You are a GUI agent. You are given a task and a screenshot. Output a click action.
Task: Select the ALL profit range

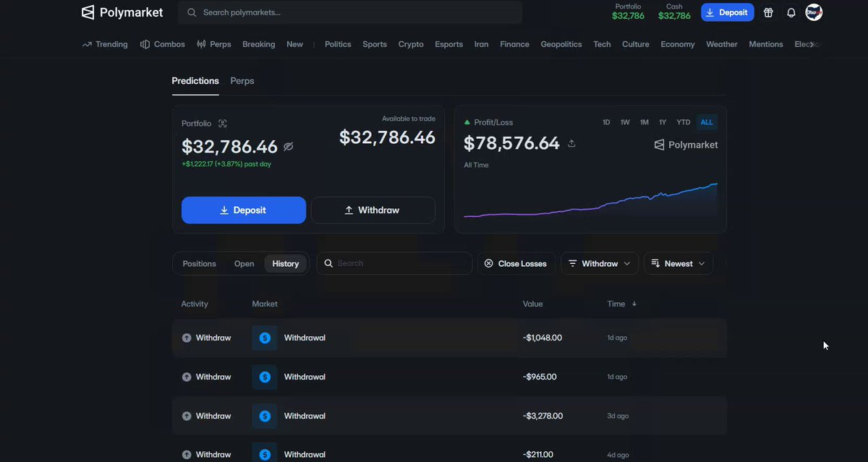707,122
